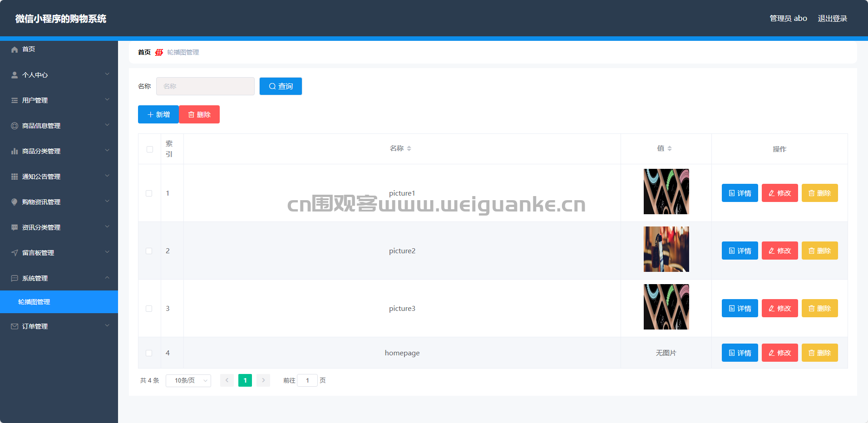Click the paper-plane icon beside 留言板管理
Image resolution: width=868 pixels, height=423 pixels.
15,253
